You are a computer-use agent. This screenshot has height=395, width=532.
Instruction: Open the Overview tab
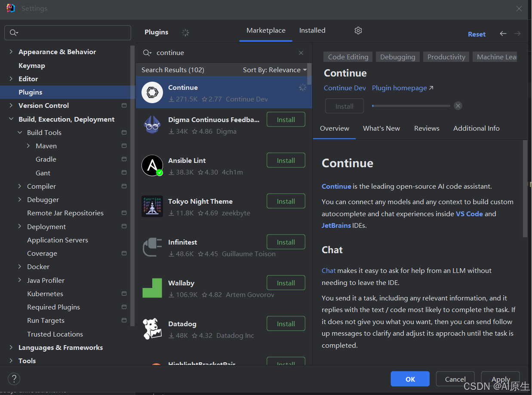(335, 129)
